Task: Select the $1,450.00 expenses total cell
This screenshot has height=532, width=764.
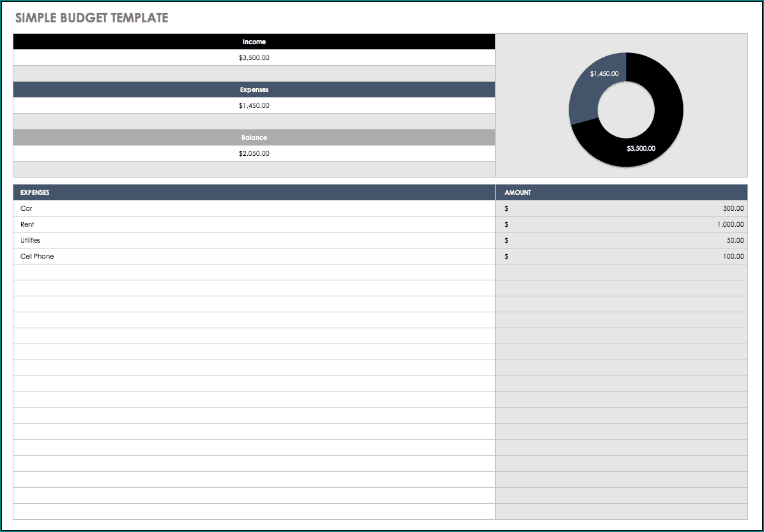Action: coord(254,105)
